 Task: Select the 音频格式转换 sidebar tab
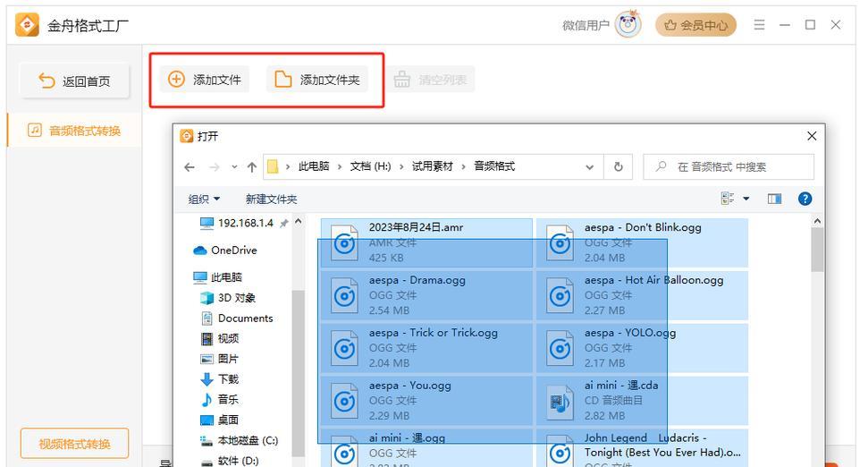pyautogui.click(x=74, y=131)
